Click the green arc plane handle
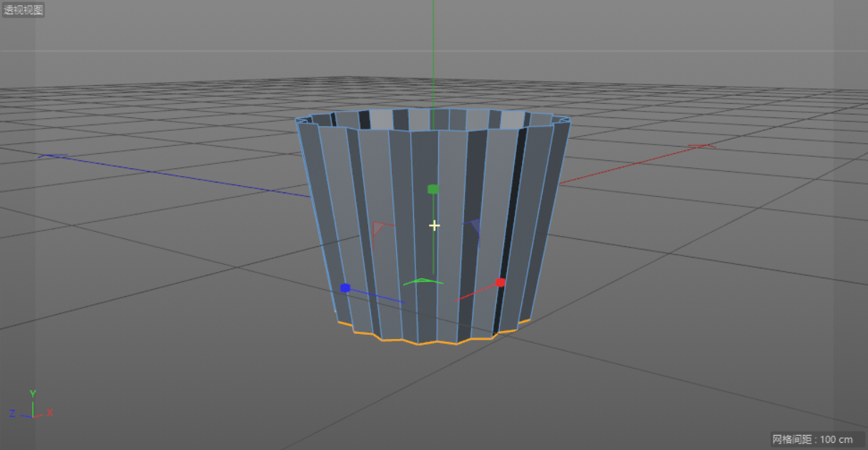Image resolution: width=868 pixels, height=450 pixels. [423, 281]
